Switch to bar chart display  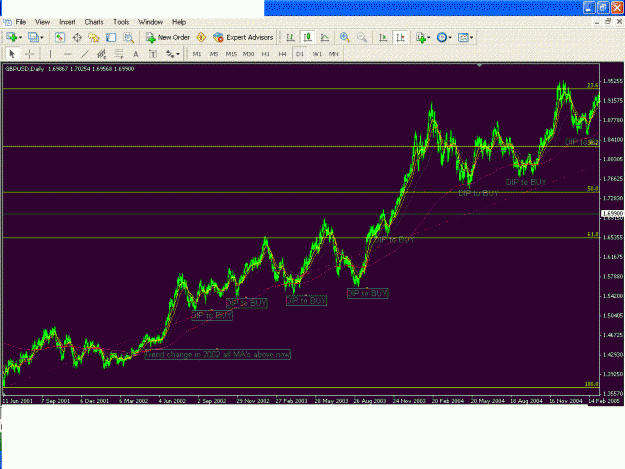pyautogui.click(x=290, y=37)
